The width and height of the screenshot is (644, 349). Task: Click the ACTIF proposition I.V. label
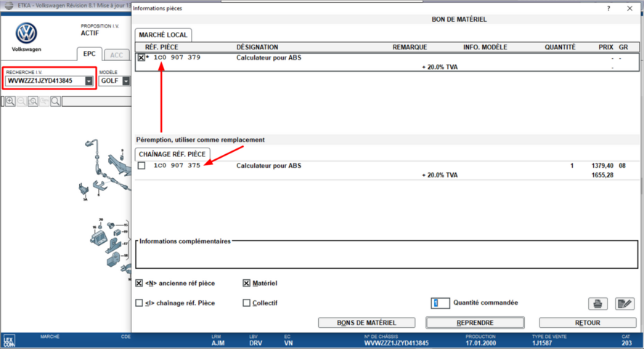(x=89, y=33)
